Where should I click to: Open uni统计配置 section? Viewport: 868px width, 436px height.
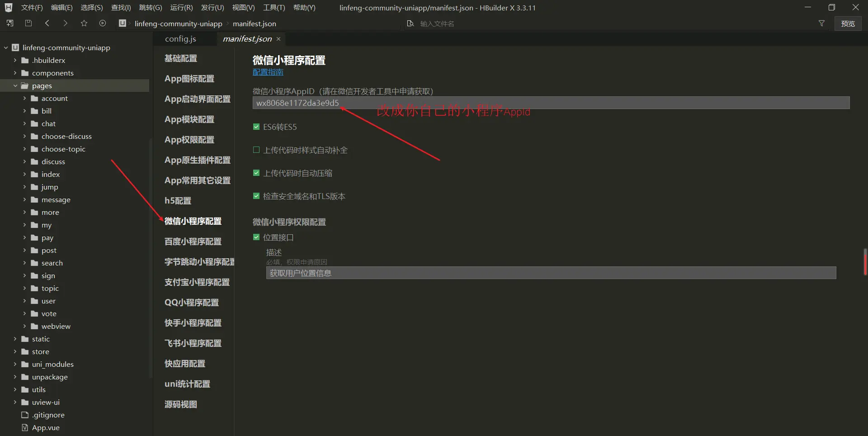187,384
